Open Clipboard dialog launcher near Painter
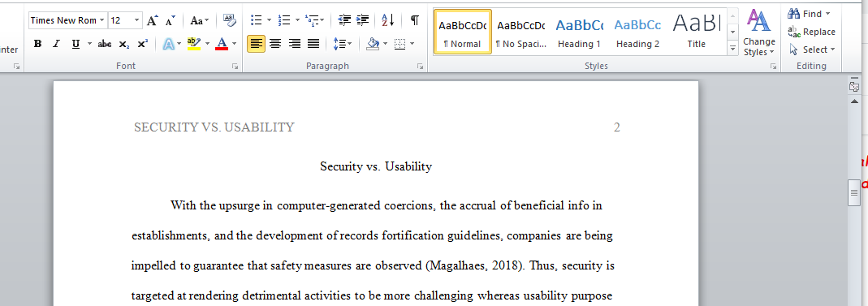Screen dimensions: 868x306 click(16, 66)
